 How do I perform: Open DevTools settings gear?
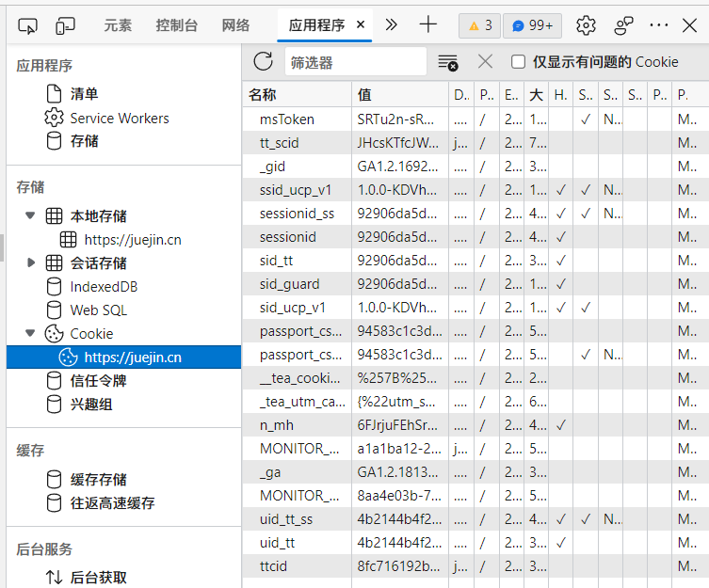tap(586, 25)
